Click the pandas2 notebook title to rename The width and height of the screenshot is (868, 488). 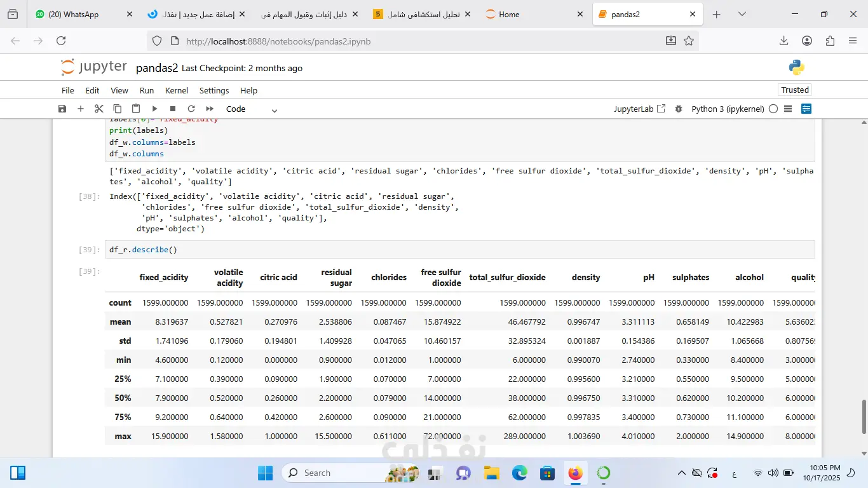coord(157,68)
